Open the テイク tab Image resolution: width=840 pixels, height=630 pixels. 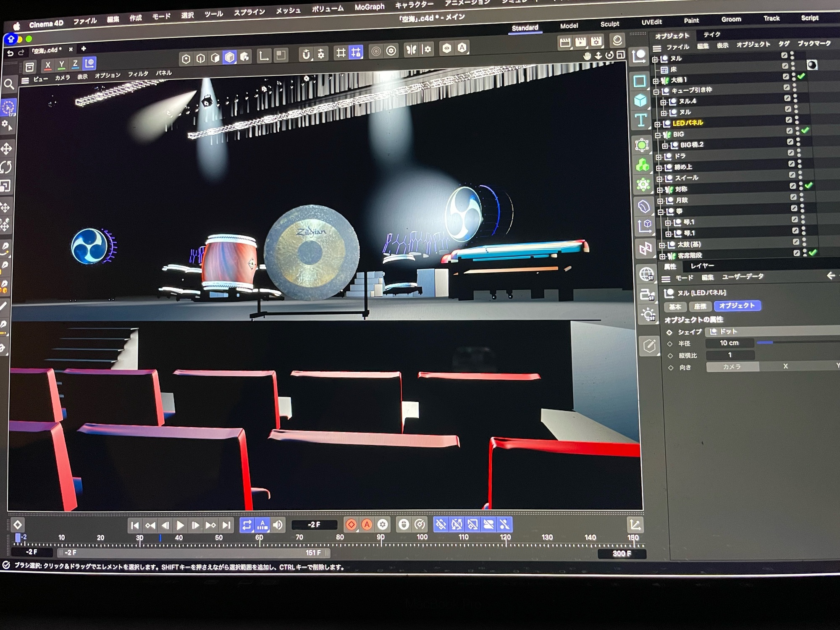pos(712,34)
